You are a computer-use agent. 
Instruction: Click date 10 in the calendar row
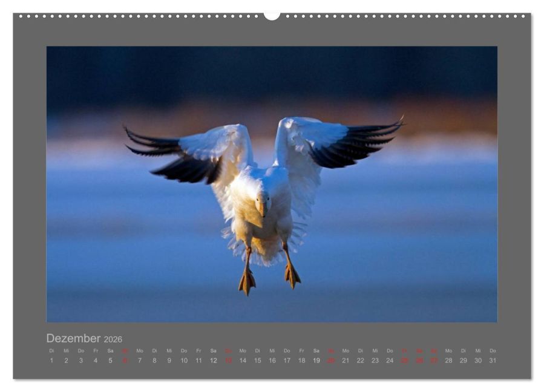tap(184, 361)
